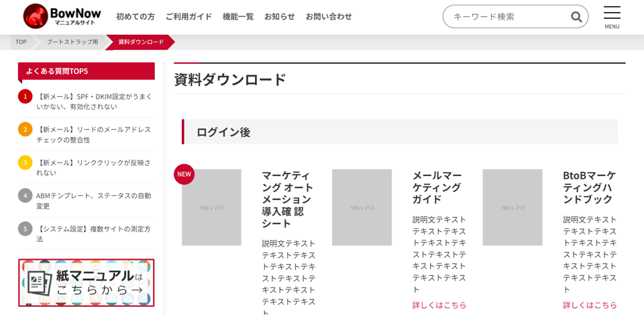The image size is (644, 315).
Task: Open お問い合わせ in the top navigation
Action: [329, 16]
